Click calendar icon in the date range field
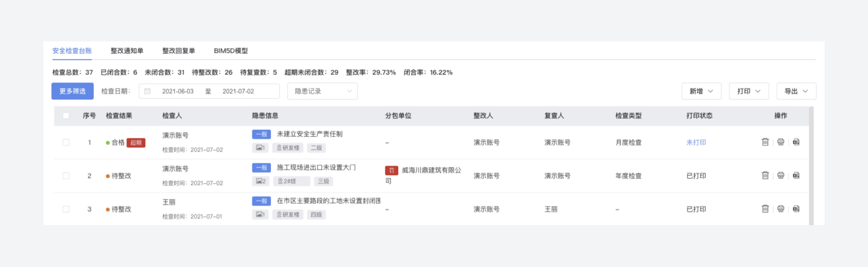868x267 pixels. pos(148,91)
